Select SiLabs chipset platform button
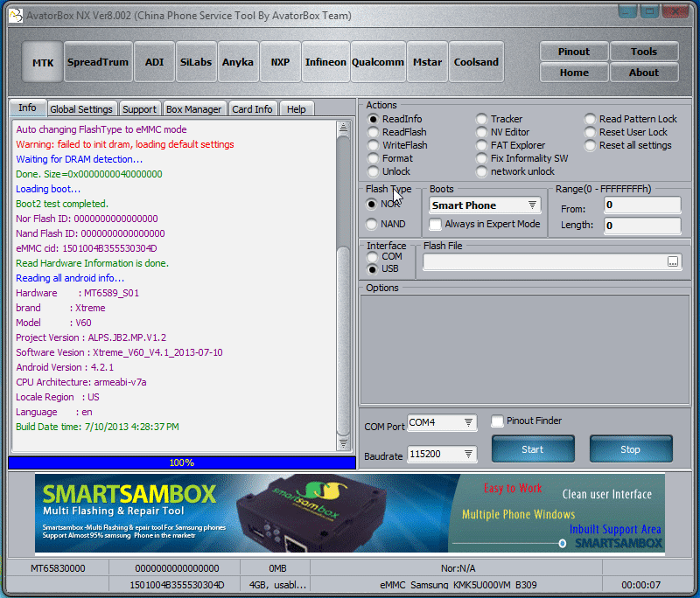Image resolution: width=700 pixels, height=598 pixels. coord(195,62)
